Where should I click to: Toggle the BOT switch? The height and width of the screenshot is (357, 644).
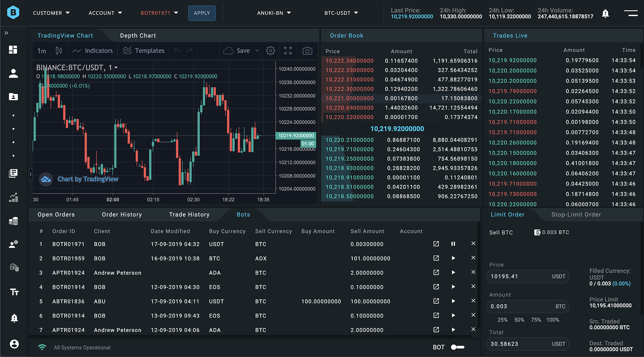click(x=457, y=347)
